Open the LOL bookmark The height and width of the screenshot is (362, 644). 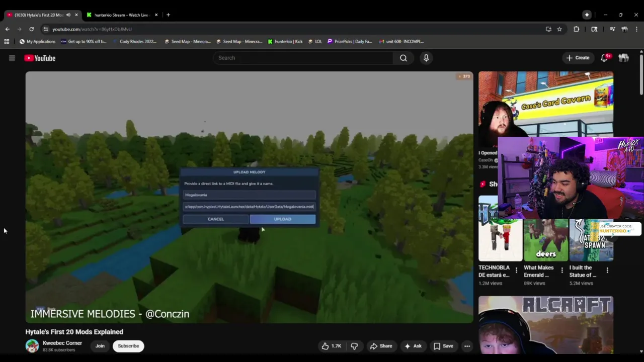[x=315, y=41]
